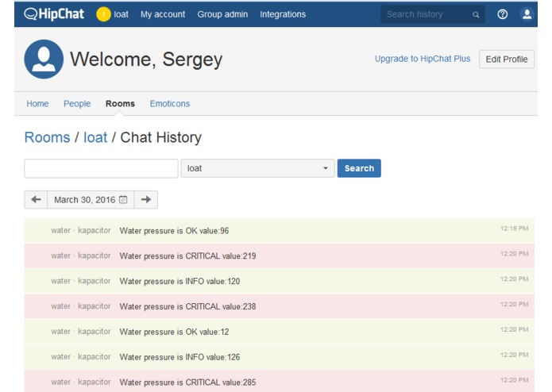This screenshot has height=392, width=552.
Task: Click the large Sergey profile avatar
Action: click(44, 59)
